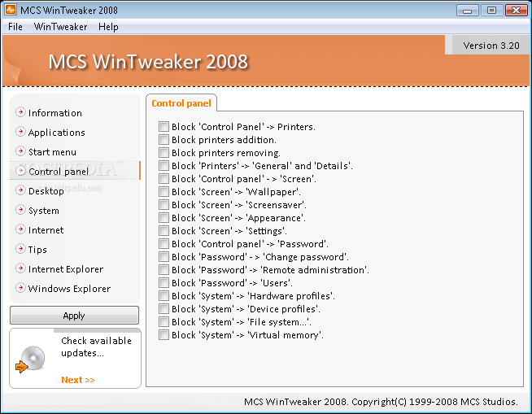
Task: Select the Control panel tab
Action: 181,103
